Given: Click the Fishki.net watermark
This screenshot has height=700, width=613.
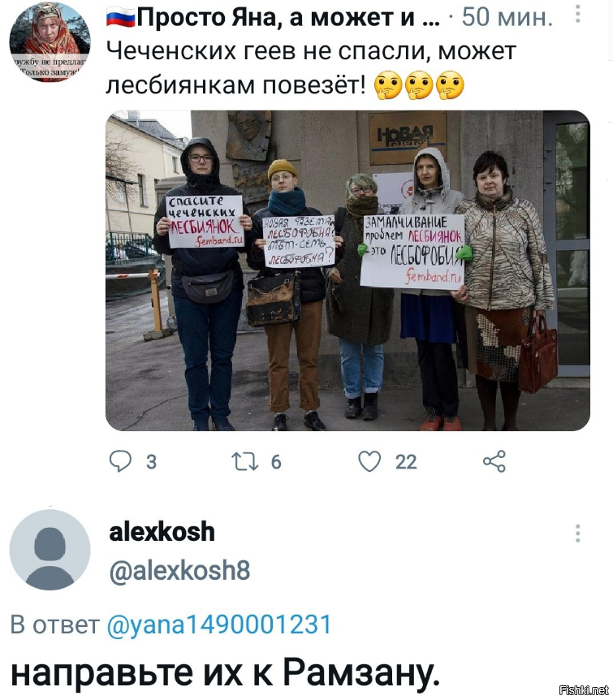Looking at the screenshot, I should pyautogui.click(x=584, y=690).
